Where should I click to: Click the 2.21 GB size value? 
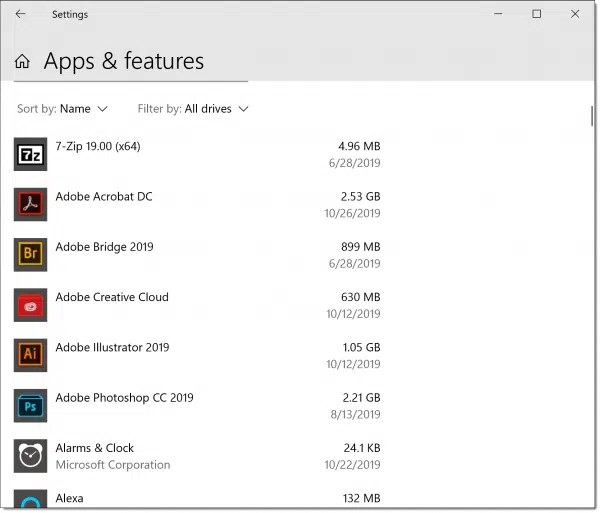tap(362, 398)
